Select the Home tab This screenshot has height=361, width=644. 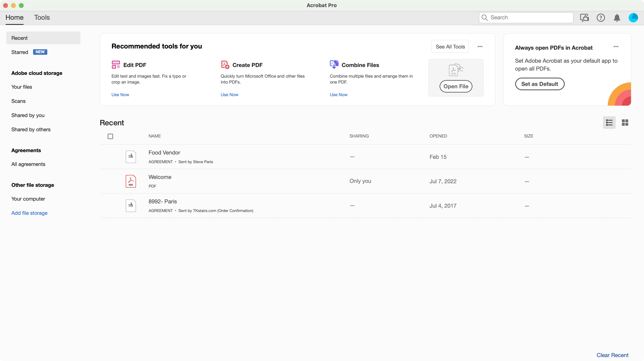point(15,18)
